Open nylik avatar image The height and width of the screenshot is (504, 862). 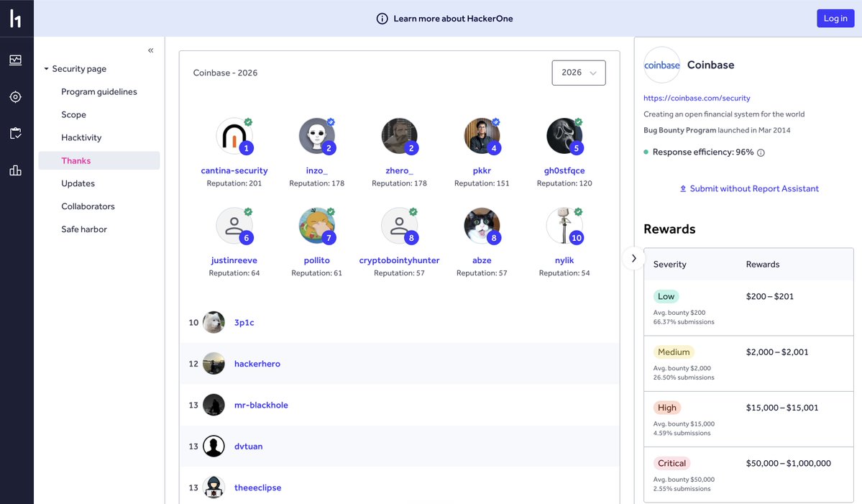[x=564, y=225]
